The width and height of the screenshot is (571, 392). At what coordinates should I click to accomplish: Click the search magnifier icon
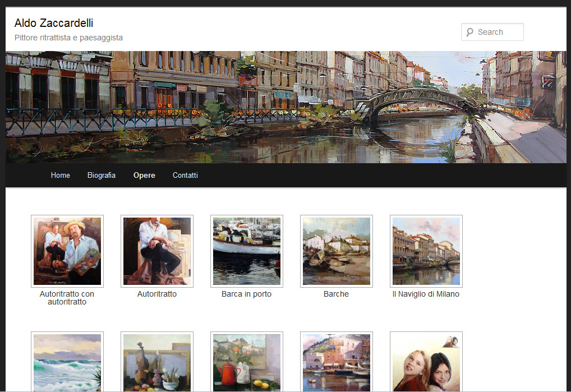pos(469,32)
